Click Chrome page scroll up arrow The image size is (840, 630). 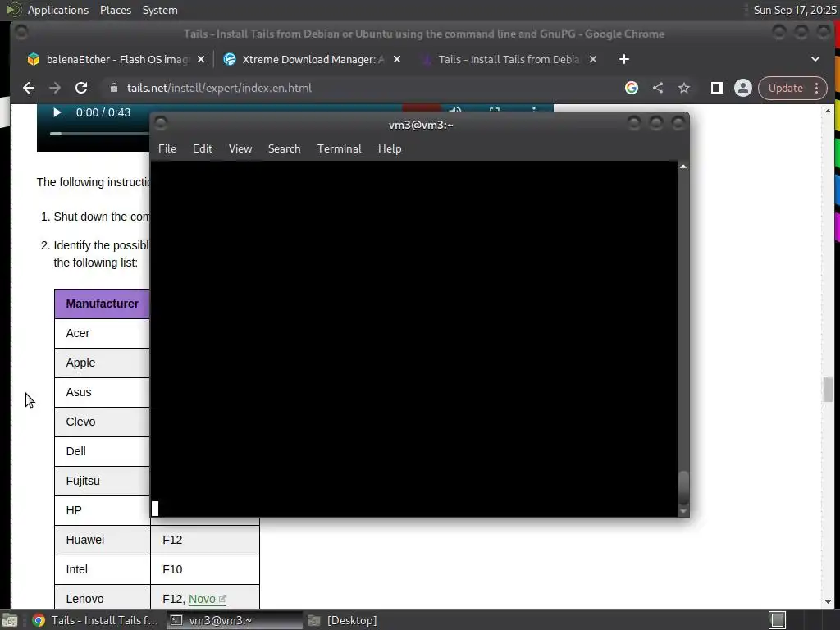tap(828, 111)
